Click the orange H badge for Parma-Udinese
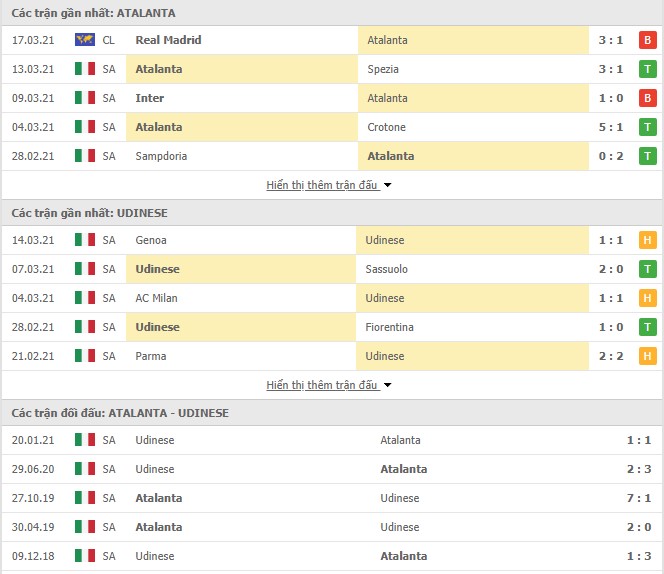 pyautogui.click(x=647, y=356)
